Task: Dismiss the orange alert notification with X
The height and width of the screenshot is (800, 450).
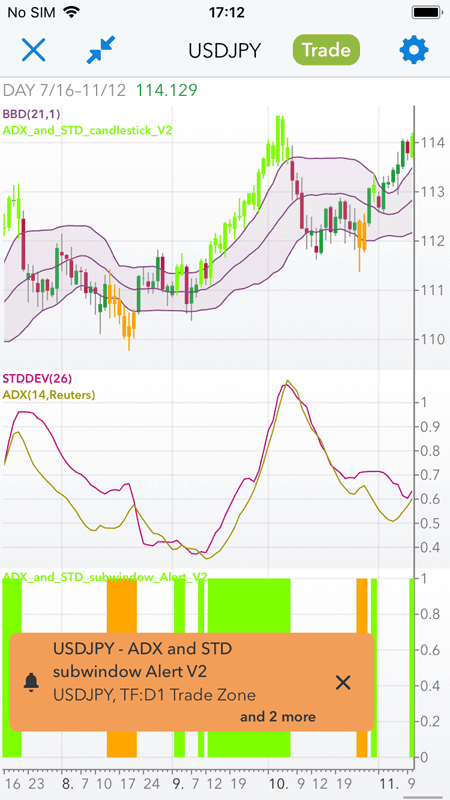Action: pyautogui.click(x=343, y=682)
